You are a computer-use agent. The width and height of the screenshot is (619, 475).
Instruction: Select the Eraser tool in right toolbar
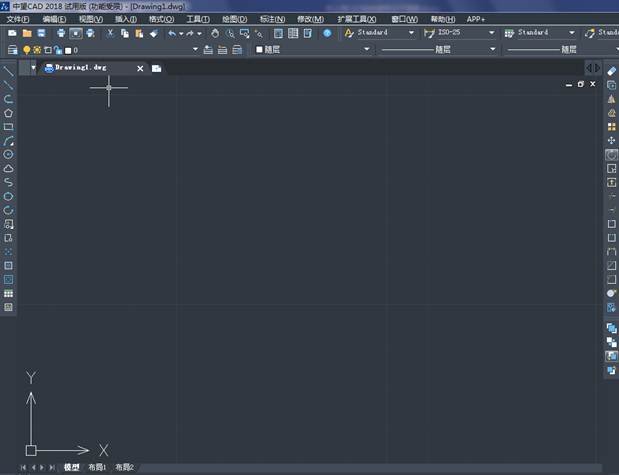click(611, 71)
